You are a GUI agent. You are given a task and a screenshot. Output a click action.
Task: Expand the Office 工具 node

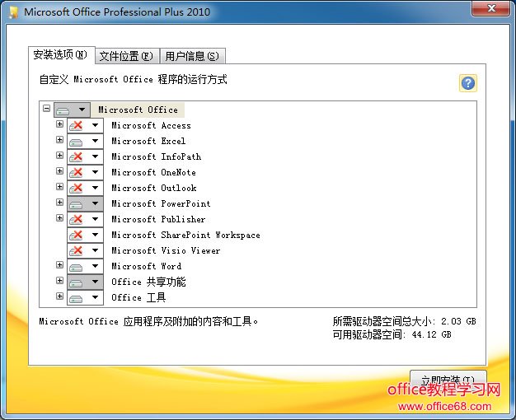[x=59, y=296]
